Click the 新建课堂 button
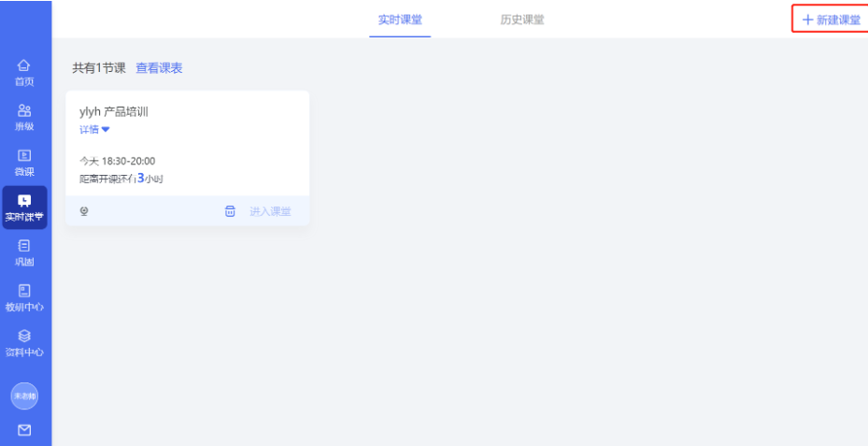Image resolution: width=868 pixels, height=446 pixels. pyautogui.click(x=831, y=20)
